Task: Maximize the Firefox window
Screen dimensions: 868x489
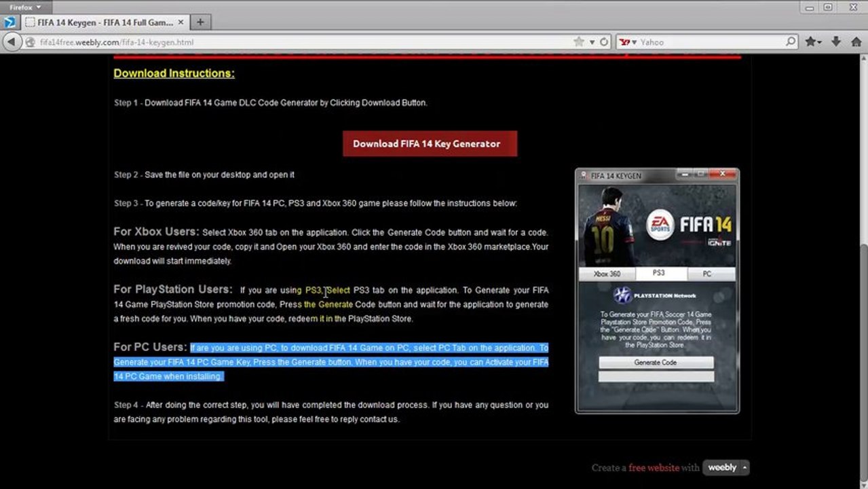Action: tap(828, 7)
